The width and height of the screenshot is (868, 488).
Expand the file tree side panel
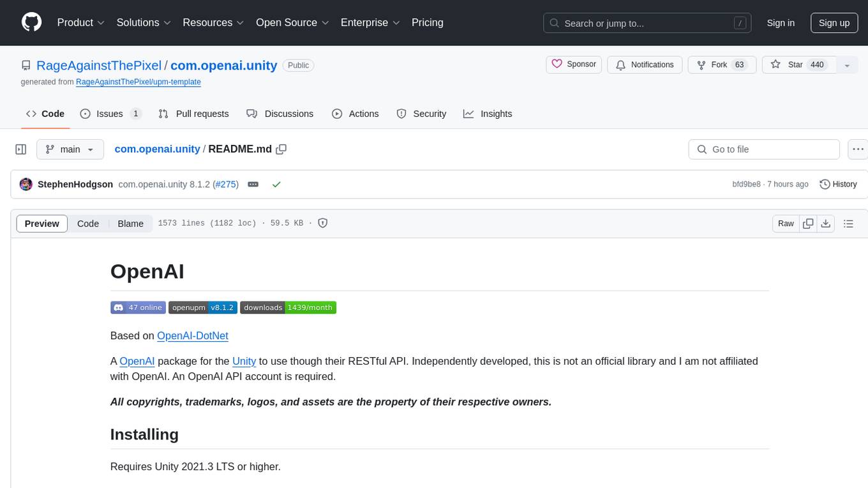(21, 149)
